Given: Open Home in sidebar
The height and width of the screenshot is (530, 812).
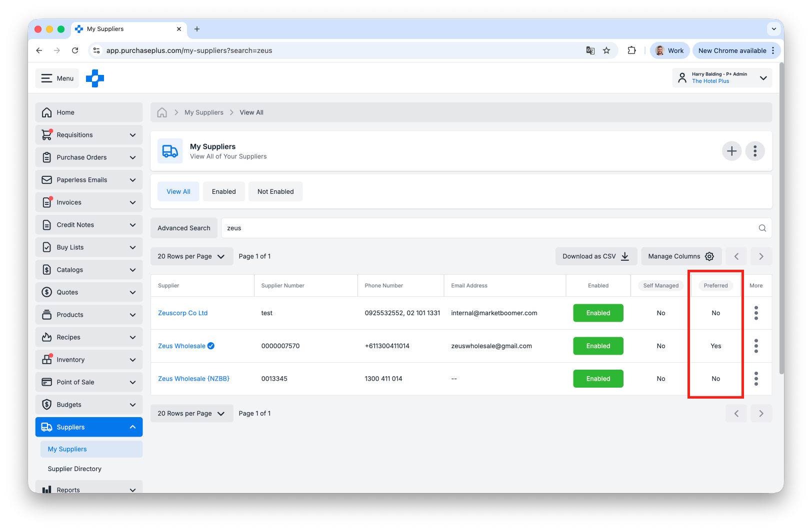Looking at the screenshot, I should click(x=89, y=112).
